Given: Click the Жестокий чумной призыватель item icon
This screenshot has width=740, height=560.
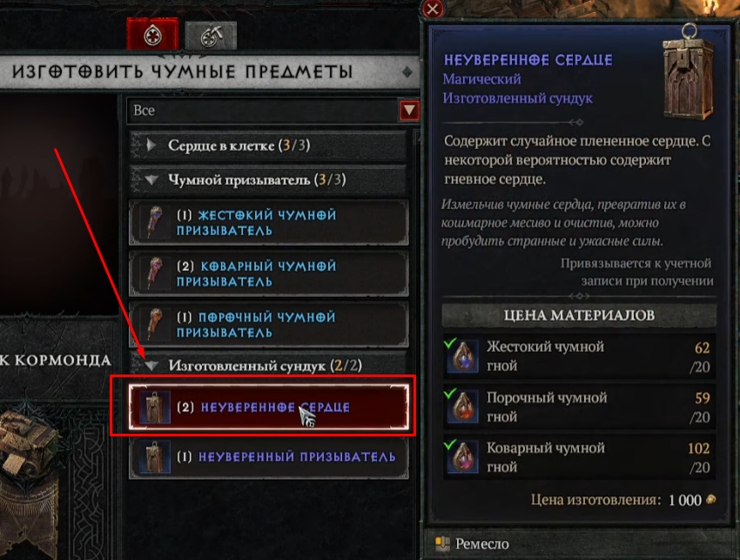Looking at the screenshot, I should 155,222.
